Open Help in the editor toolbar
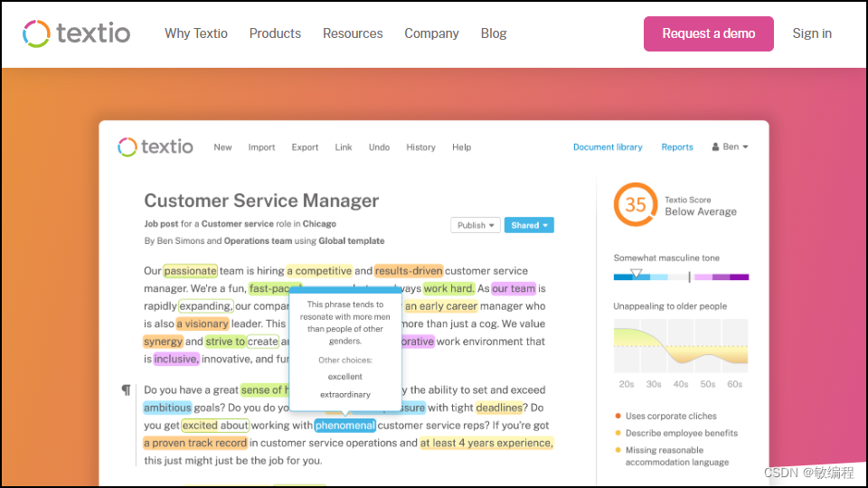Viewport: 868px width, 488px height. [462, 147]
